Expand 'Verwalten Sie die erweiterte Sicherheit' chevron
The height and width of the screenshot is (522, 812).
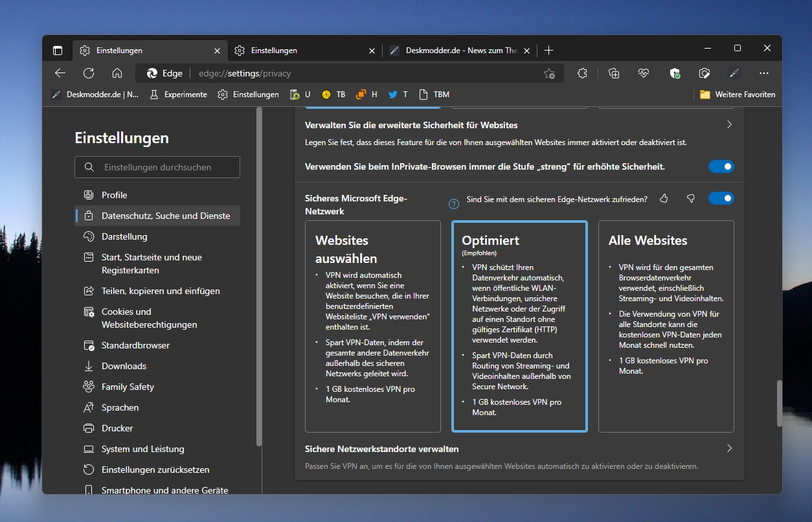[x=729, y=124]
